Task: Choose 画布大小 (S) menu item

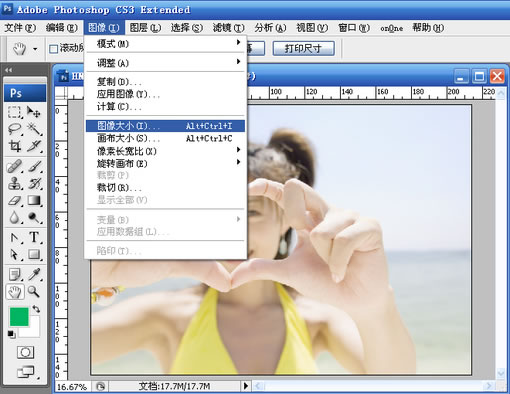Action: coord(165,138)
